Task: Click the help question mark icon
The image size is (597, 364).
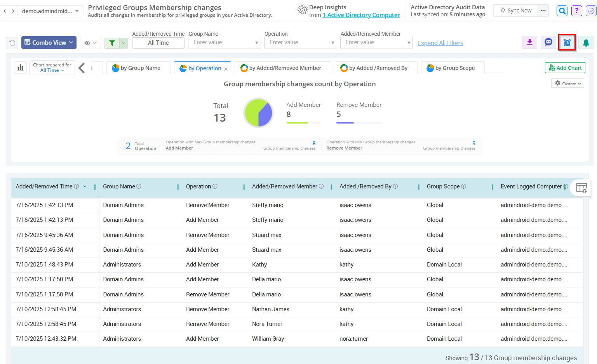Action: 576,10
